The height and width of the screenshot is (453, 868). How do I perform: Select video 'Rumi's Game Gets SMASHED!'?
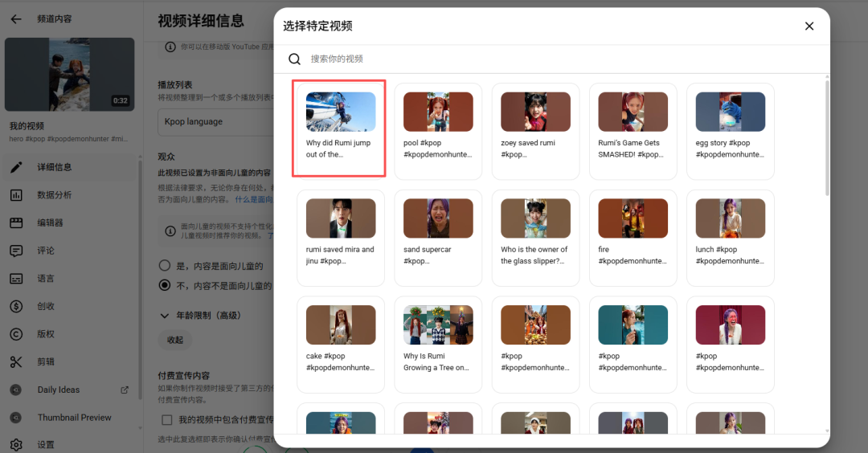click(633, 132)
